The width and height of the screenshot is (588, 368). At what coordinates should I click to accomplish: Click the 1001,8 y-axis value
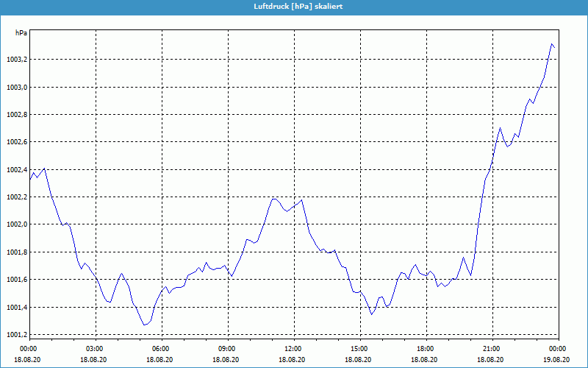click(x=15, y=252)
